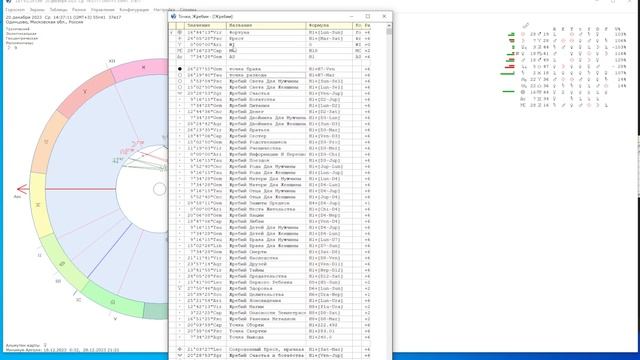Viewport: 640px width, 360px height.
Task: Maximize the Точки Жребии window
Action: (368, 16)
